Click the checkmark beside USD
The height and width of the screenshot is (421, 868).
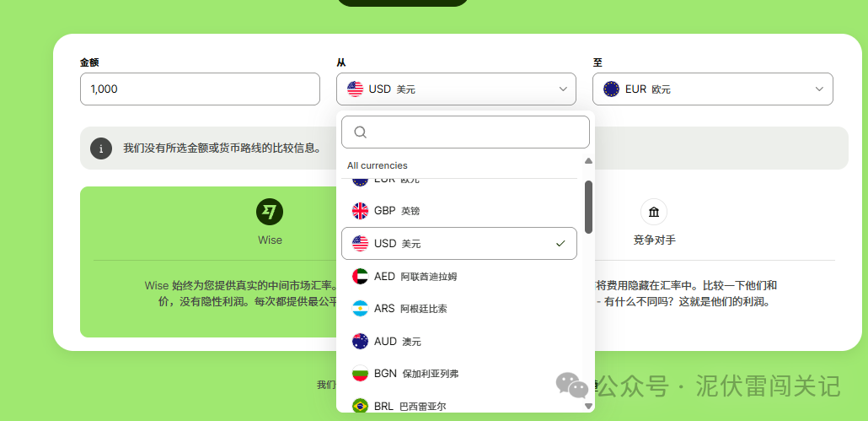(560, 243)
